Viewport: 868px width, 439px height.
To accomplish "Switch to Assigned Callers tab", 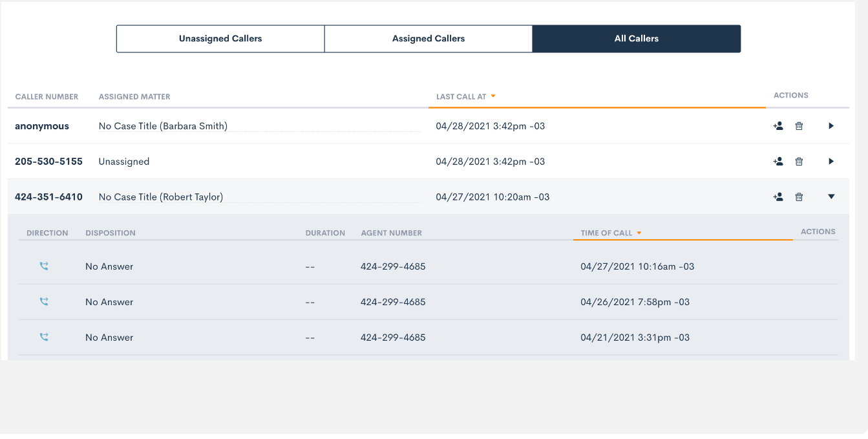I will click(429, 39).
